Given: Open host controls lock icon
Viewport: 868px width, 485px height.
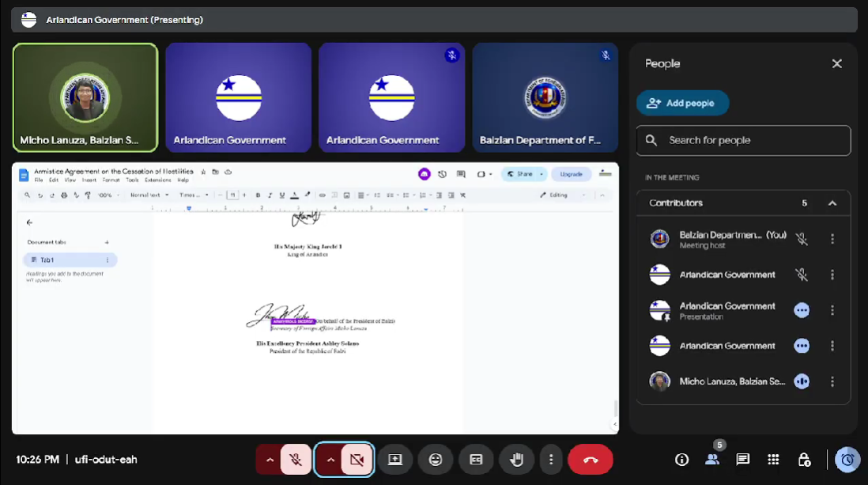Looking at the screenshot, I should click(804, 460).
